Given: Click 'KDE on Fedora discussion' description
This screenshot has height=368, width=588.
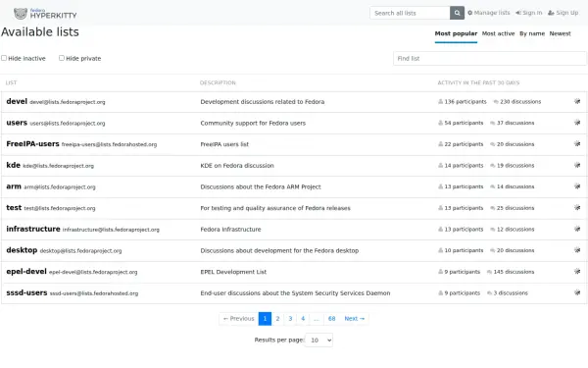Looking at the screenshot, I should click(237, 165).
